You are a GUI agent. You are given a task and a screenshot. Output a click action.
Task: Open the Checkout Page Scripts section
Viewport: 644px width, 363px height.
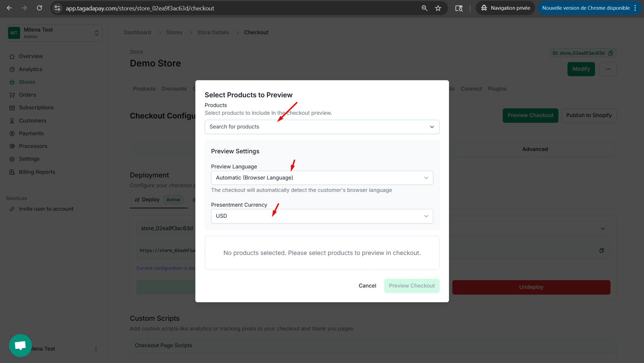click(x=373, y=346)
